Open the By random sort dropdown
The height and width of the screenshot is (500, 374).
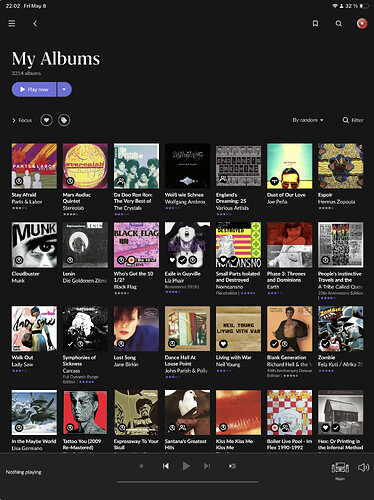click(308, 120)
